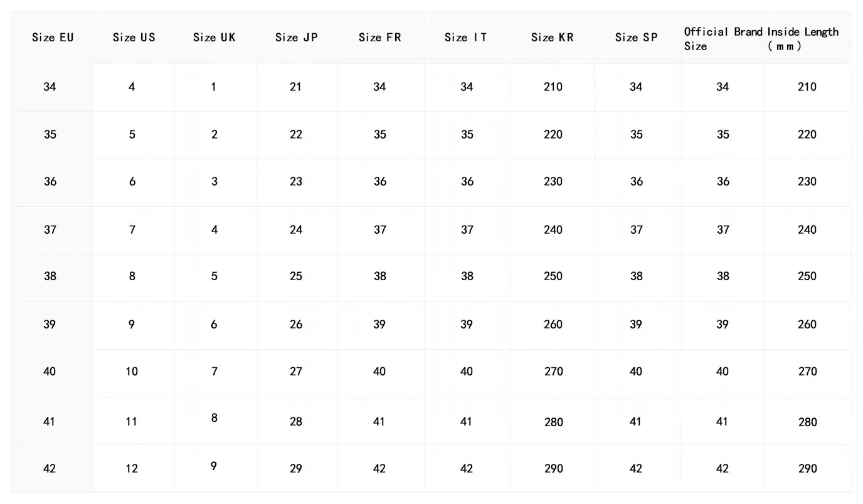Click the 250 value in Size KR column
The height and width of the screenshot is (504, 863).
553,276
